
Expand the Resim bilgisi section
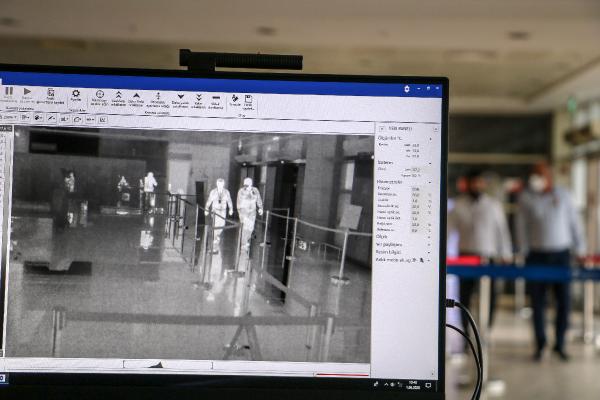pyautogui.click(x=385, y=251)
